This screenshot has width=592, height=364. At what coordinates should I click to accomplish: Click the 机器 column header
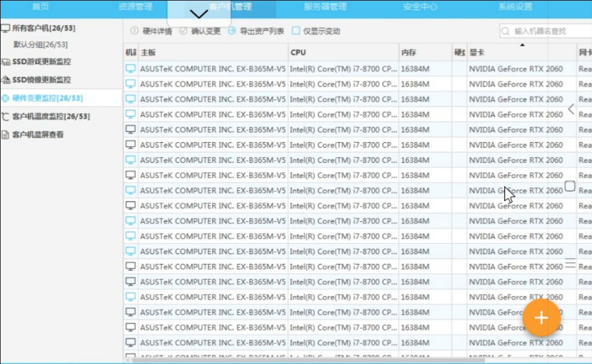click(x=131, y=52)
